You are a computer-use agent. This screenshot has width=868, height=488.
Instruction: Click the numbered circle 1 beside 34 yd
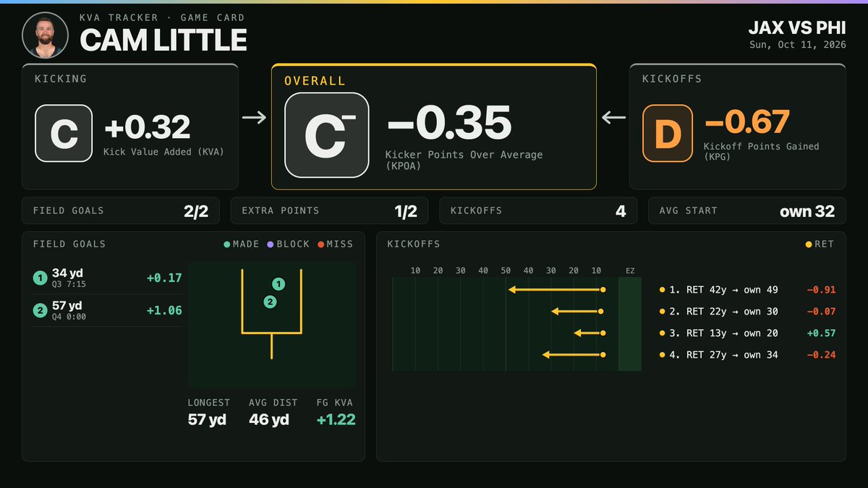(x=40, y=278)
